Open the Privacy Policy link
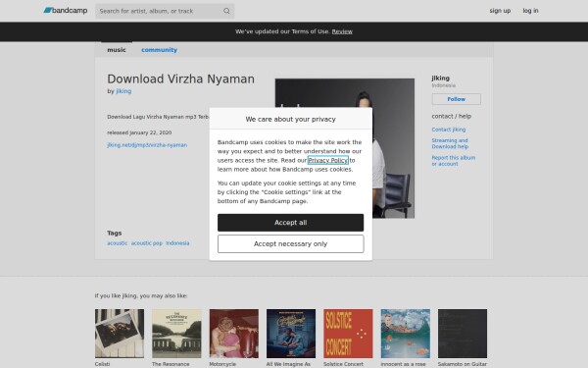 [327, 160]
